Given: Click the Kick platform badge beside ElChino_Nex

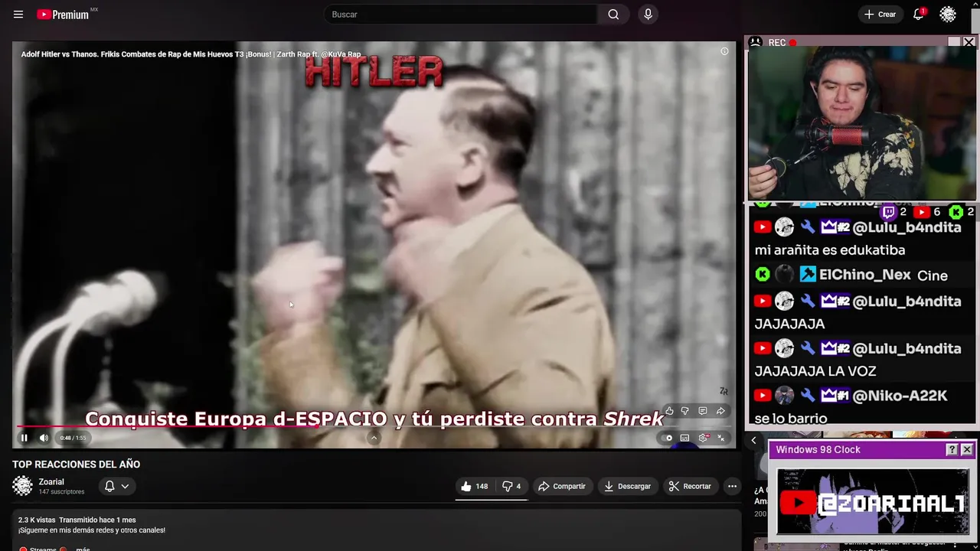Looking at the screenshot, I should 762,274.
